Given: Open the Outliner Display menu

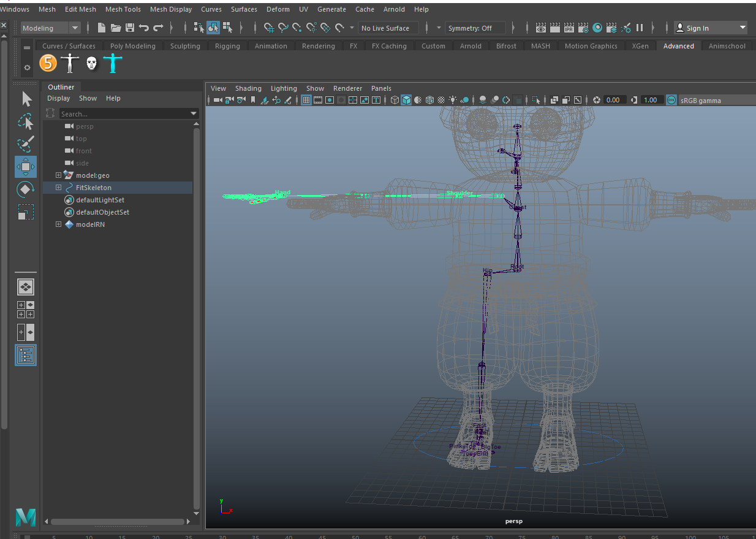Looking at the screenshot, I should (59, 98).
